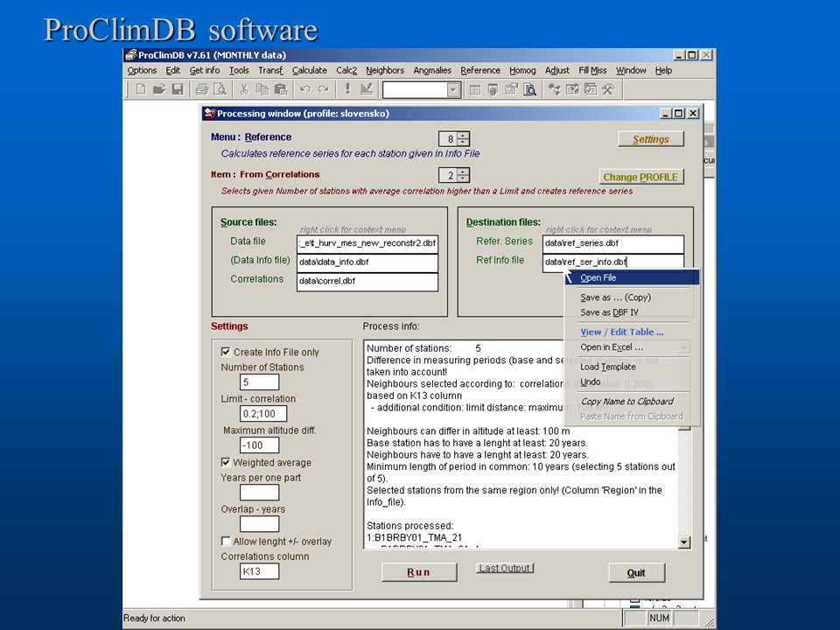
Task: Click the hammer and wrench tools icon
Action: pyautogui.click(x=609, y=89)
